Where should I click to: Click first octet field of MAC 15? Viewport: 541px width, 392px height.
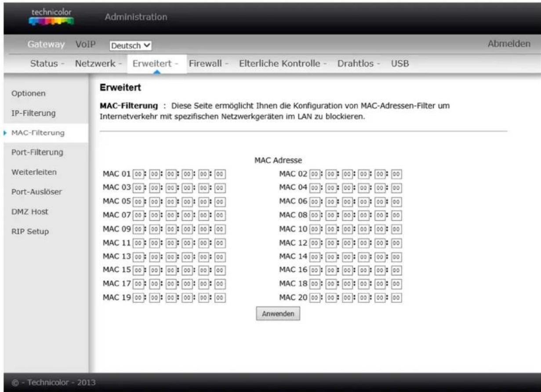pyautogui.click(x=138, y=270)
